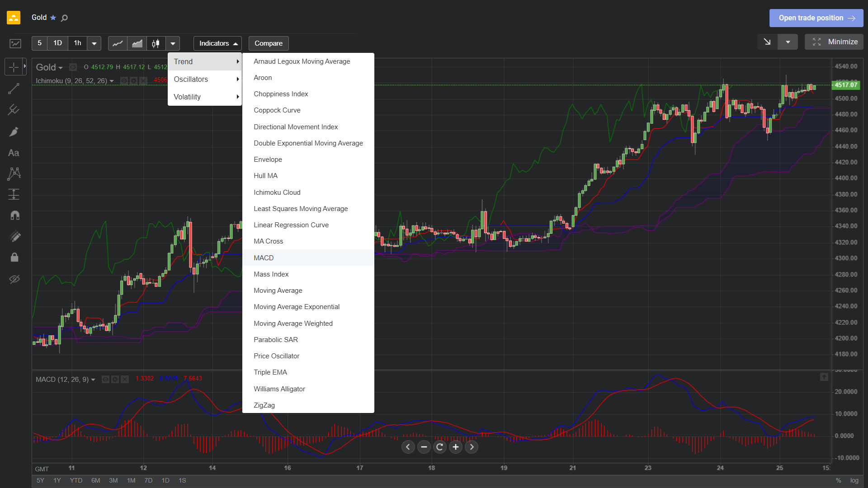Toggle percent scale mode

coord(839,480)
